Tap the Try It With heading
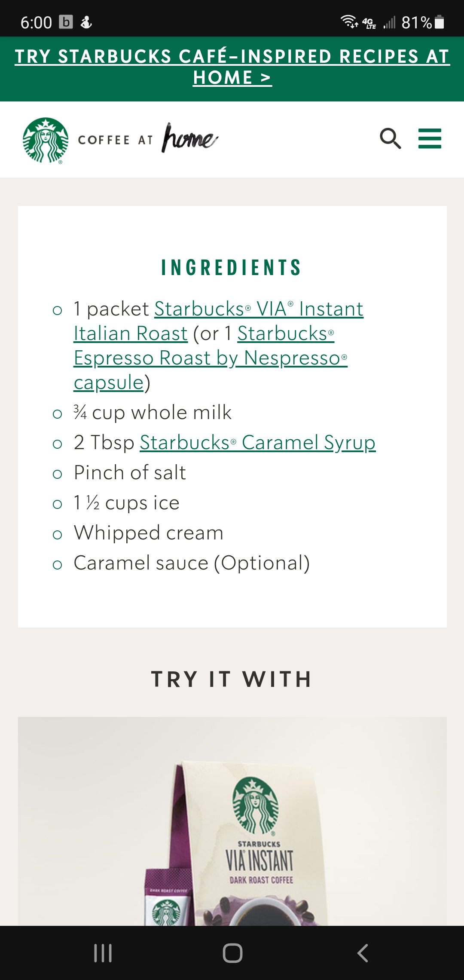This screenshot has width=464, height=980. pos(232,679)
